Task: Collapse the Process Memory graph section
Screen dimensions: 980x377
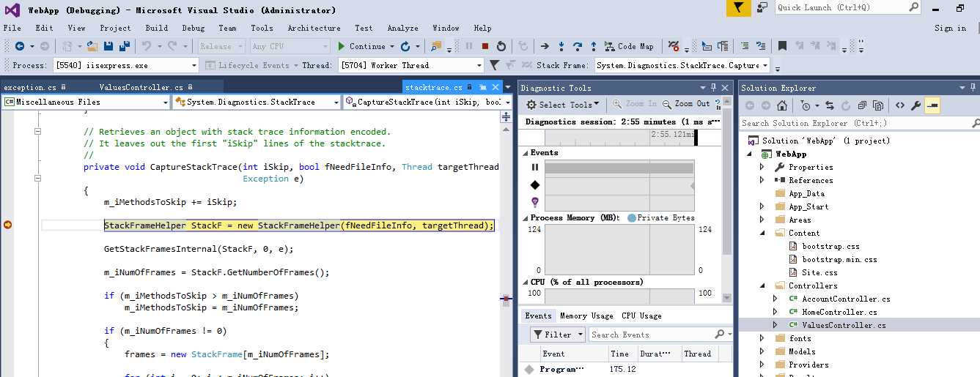Action: coord(525,218)
